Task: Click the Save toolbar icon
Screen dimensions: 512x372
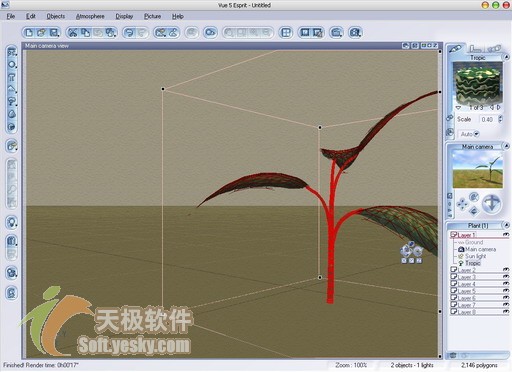Action: coord(54,32)
